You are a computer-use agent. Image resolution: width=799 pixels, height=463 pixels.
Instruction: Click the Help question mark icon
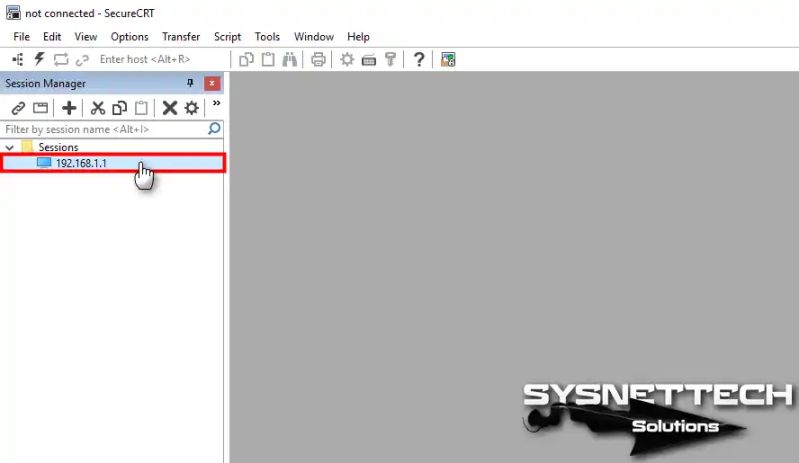[419, 60]
